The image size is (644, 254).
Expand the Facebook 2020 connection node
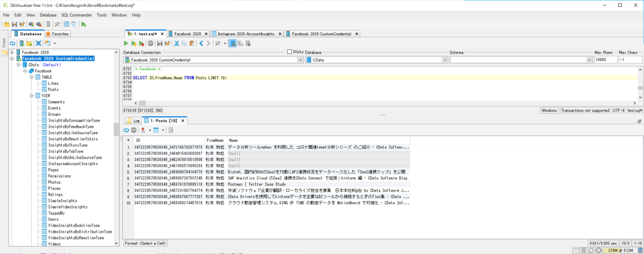(11, 53)
